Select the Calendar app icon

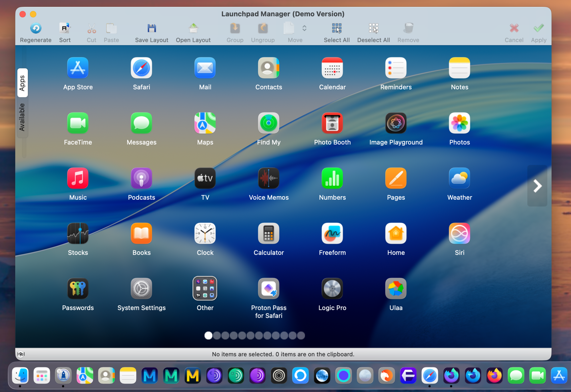[332, 68]
